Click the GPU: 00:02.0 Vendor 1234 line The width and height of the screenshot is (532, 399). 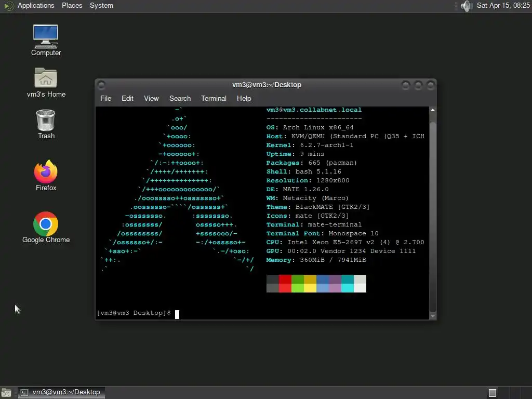(341, 251)
